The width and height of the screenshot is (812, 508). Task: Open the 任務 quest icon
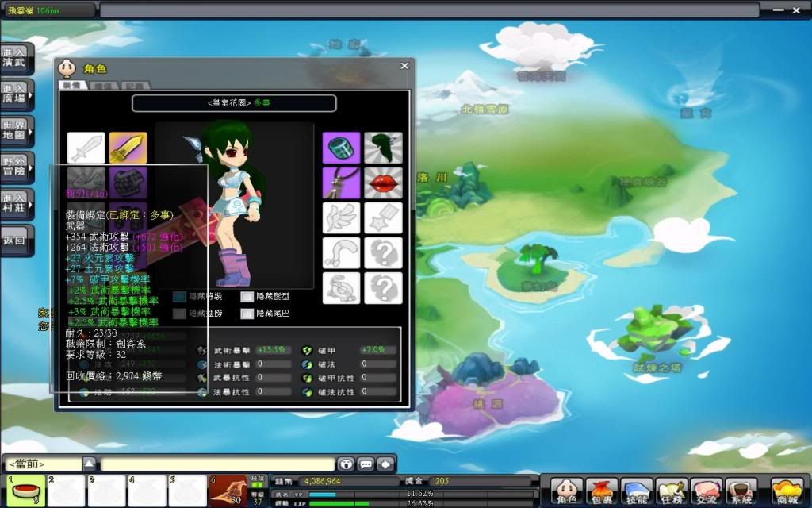(671, 491)
